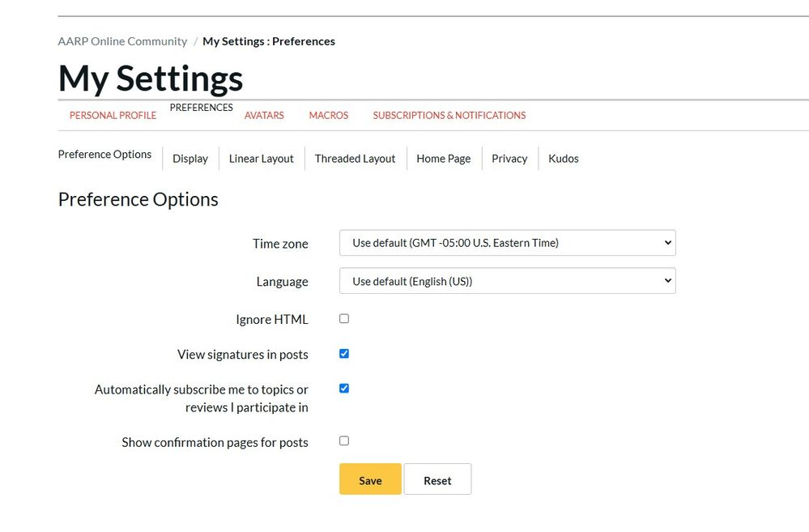Viewport: 809px width, 532px height.
Task: Open the Kudos sub-tab
Action: coord(563,159)
